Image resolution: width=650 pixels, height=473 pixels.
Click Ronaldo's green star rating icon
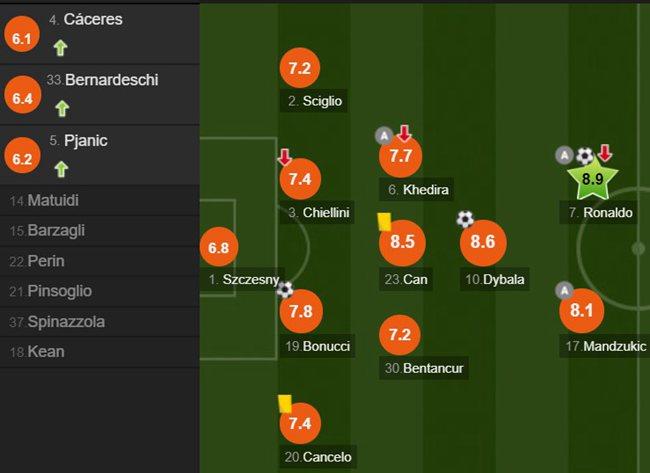tap(592, 179)
